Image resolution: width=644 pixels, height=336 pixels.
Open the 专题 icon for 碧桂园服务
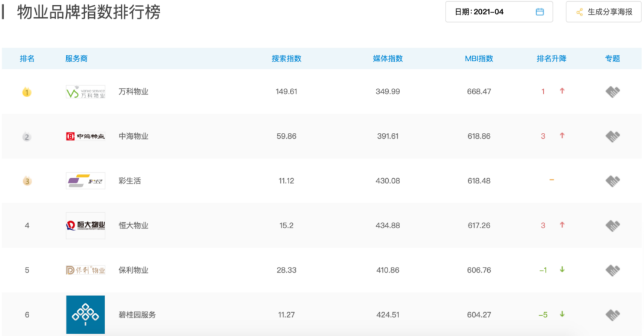pos(612,315)
